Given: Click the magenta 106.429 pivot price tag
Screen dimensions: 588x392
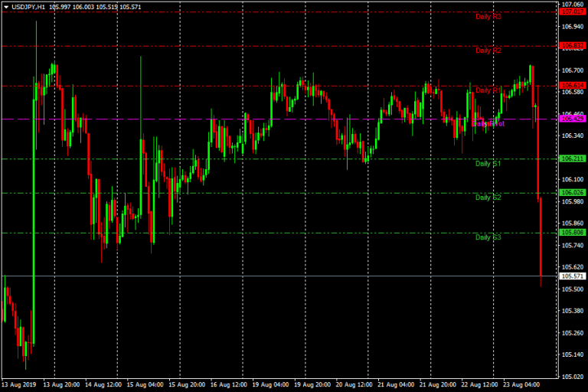Looking at the screenshot, I should tap(573, 119).
